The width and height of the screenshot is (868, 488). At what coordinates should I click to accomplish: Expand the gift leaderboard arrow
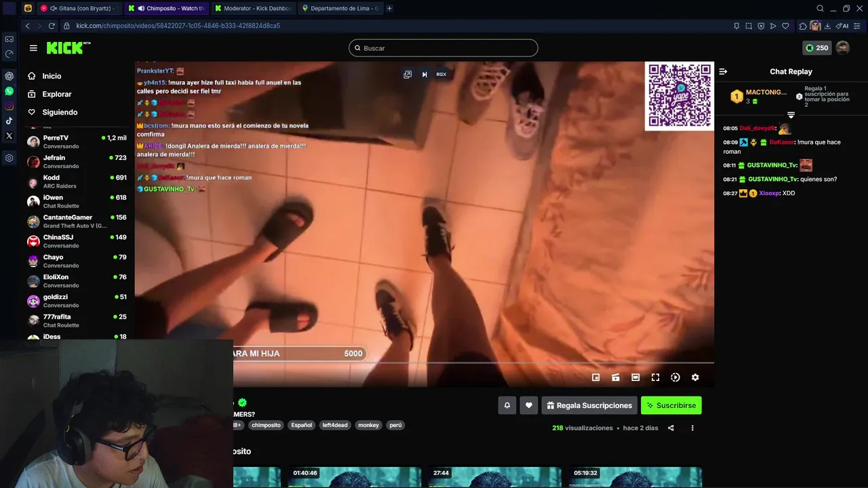point(791,115)
